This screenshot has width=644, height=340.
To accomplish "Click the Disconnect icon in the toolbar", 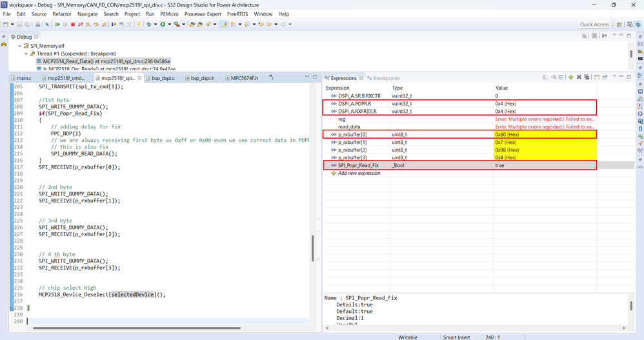I will (81, 25).
